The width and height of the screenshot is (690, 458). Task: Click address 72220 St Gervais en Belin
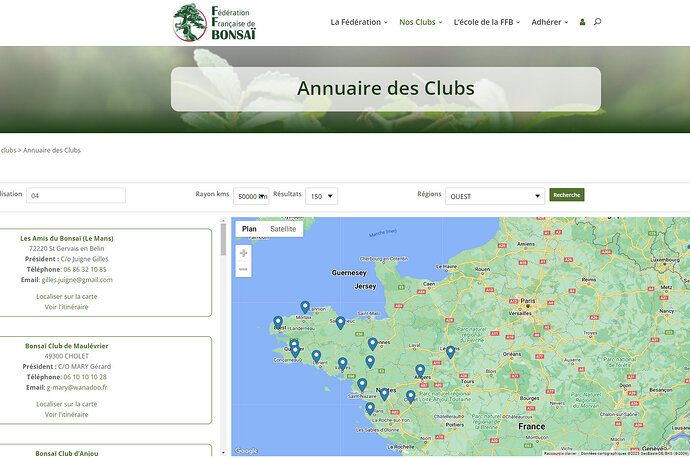66,249
